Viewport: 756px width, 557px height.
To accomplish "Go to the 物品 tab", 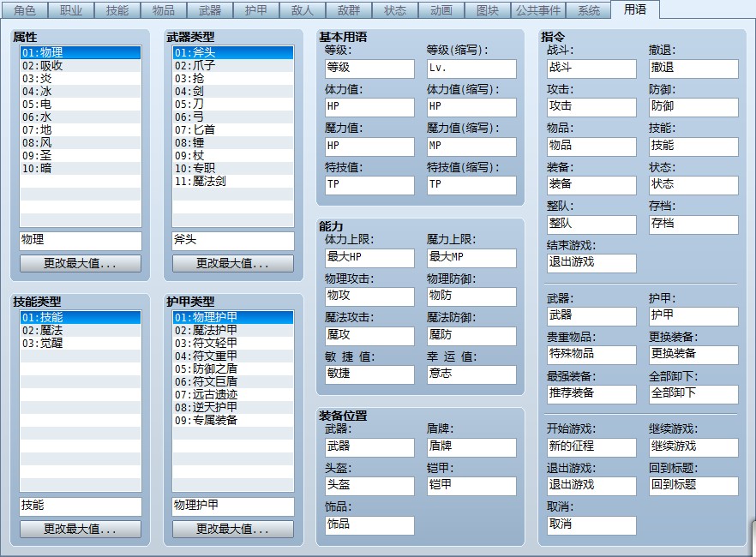I will pyautogui.click(x=164, y=10).
